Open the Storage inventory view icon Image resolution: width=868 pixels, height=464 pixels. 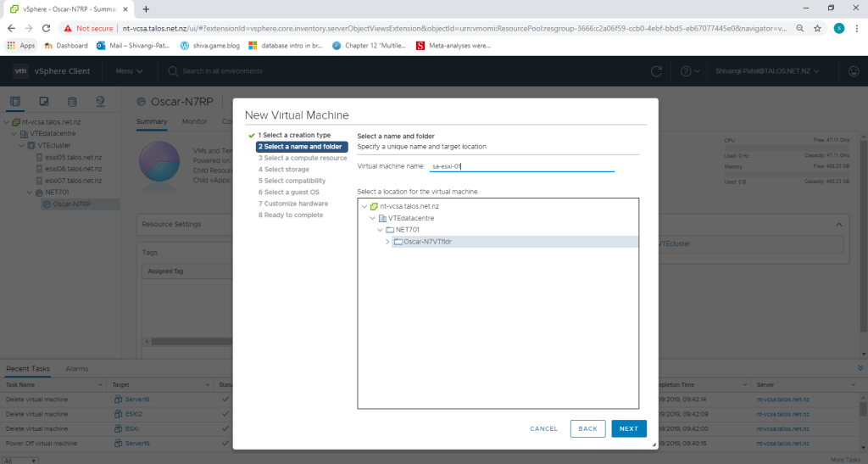pyautogui.click(x=71, y=102)
